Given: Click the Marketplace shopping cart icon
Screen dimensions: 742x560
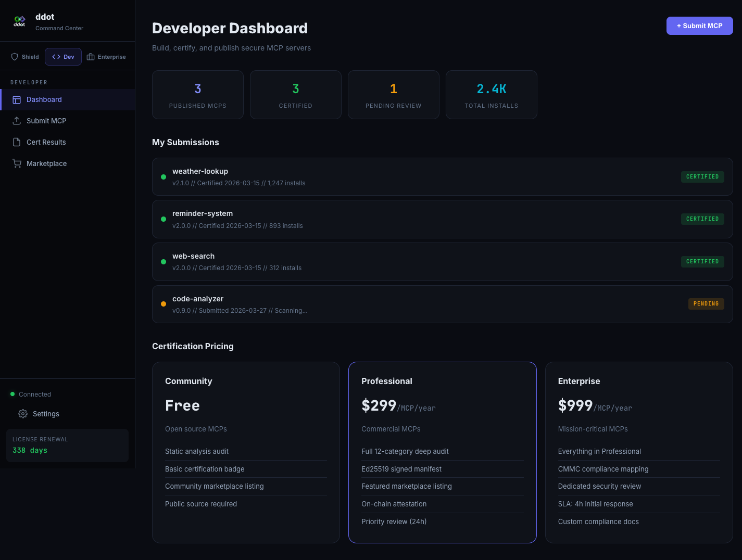Looking at the screenshot, I should pos(17,163).
